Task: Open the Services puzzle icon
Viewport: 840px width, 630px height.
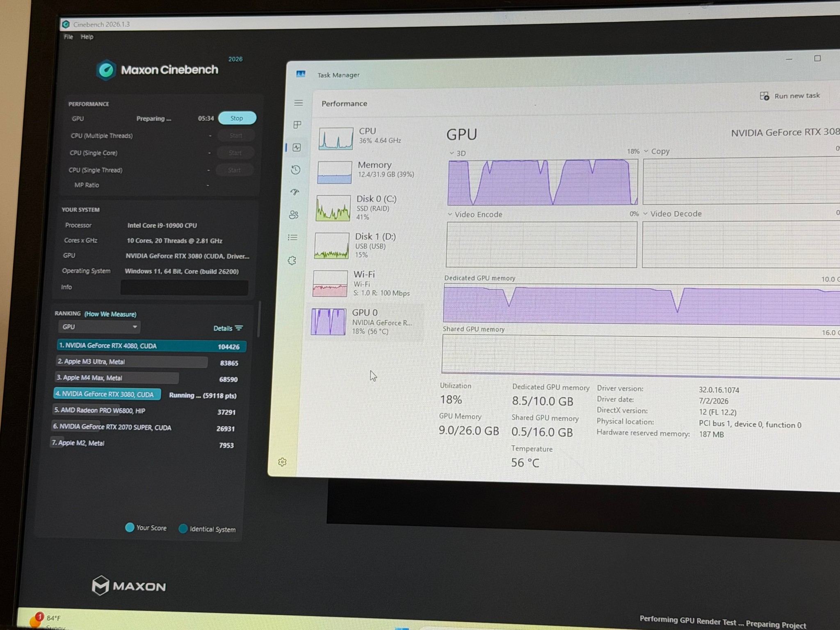Action: coord(292,260)
